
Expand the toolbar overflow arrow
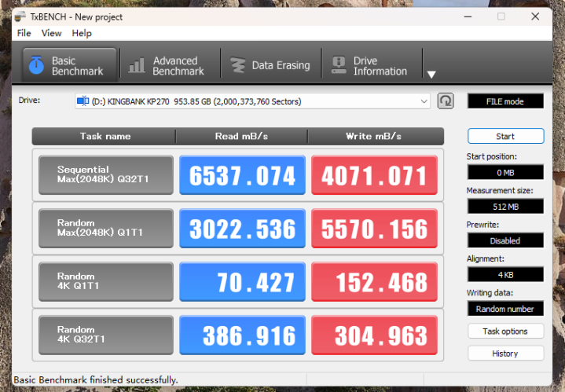431,75
